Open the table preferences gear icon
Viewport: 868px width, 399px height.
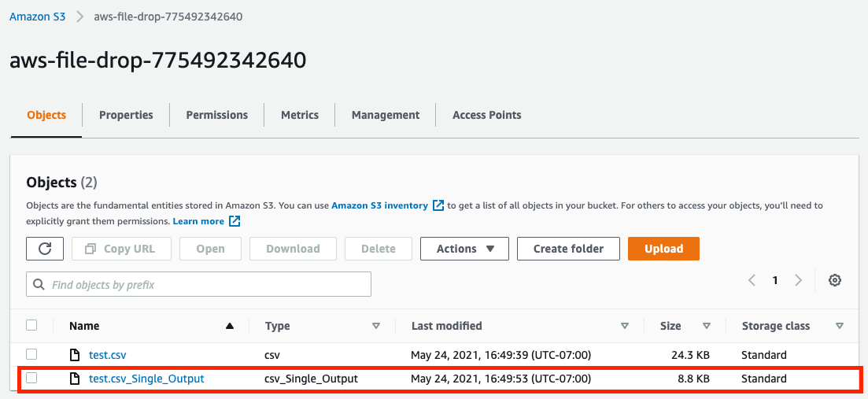[835, 280]
